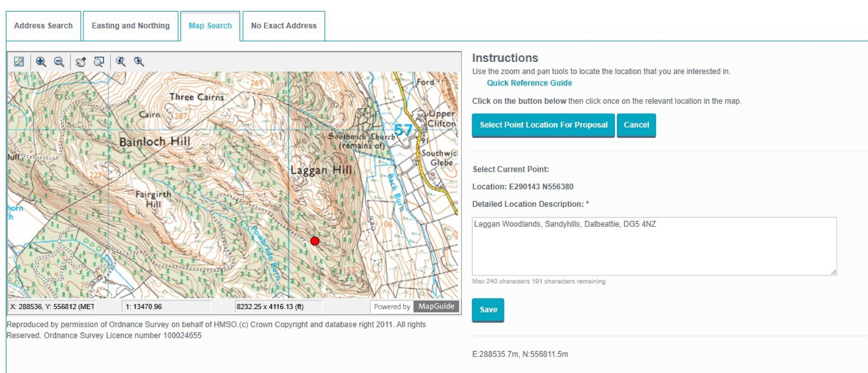Click the Location: E290143 N556380 text
The image size is (868, 373).
[x=523, y=187]
